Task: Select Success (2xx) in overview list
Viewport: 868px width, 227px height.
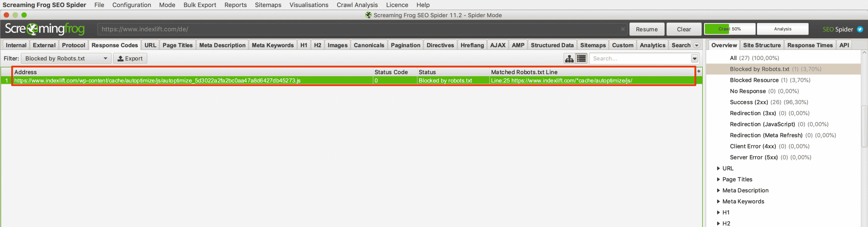Action: (x=769, y=102)
